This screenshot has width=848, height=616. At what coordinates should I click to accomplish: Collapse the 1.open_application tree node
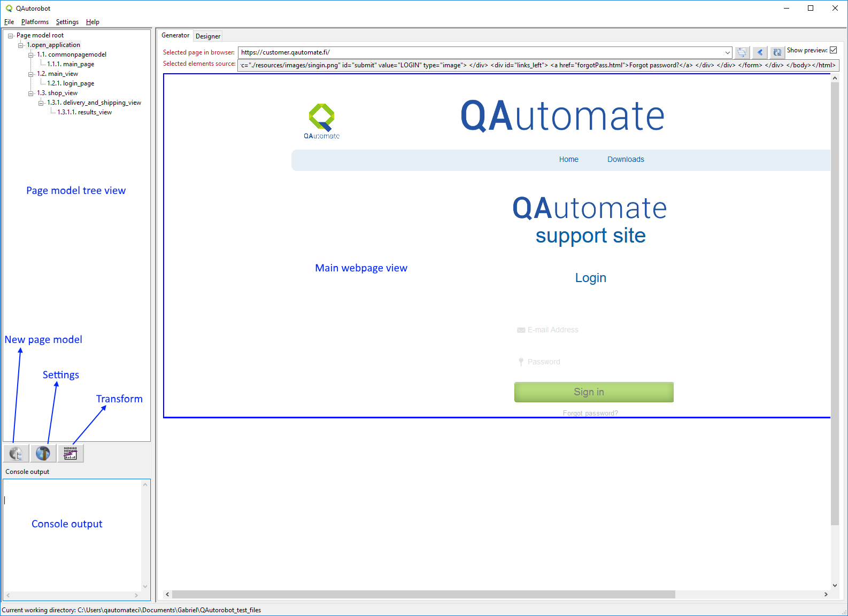(20, 45)
